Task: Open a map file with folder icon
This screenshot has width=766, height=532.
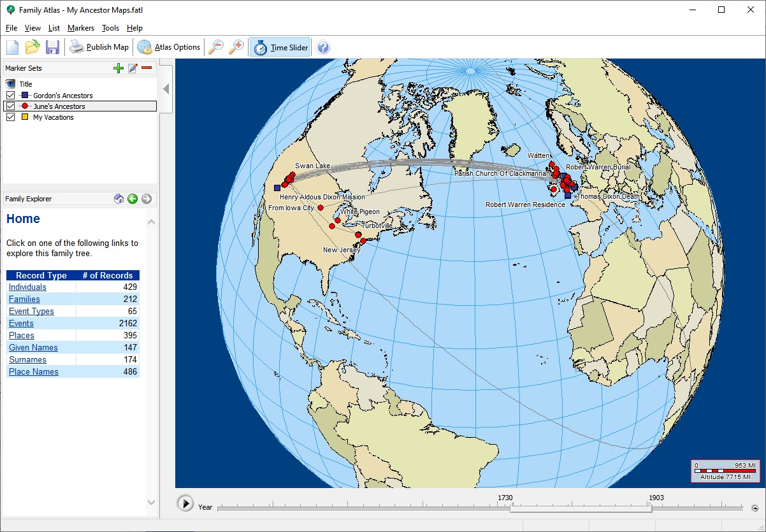Action: pyautogui.click(x=32, y=47)
